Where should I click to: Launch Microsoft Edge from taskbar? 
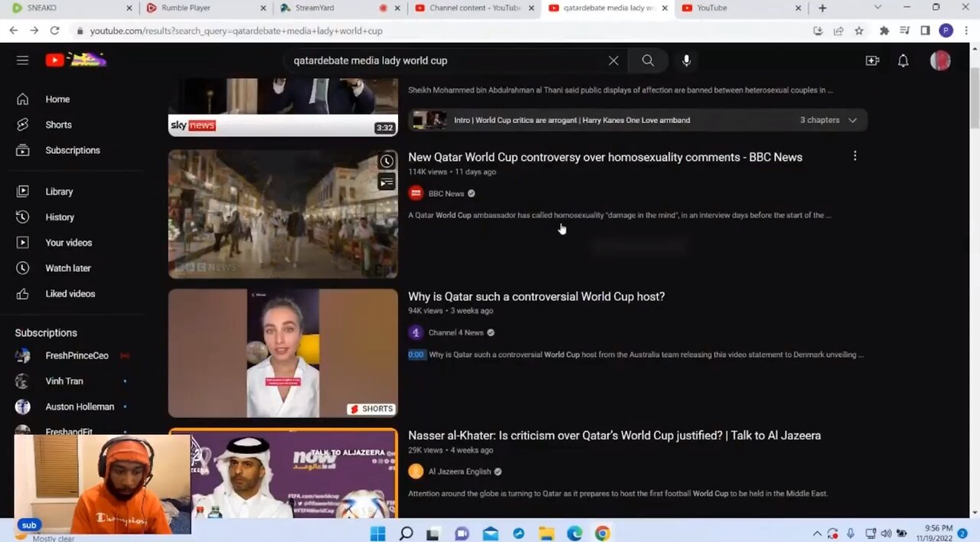[x=574, y=533]
